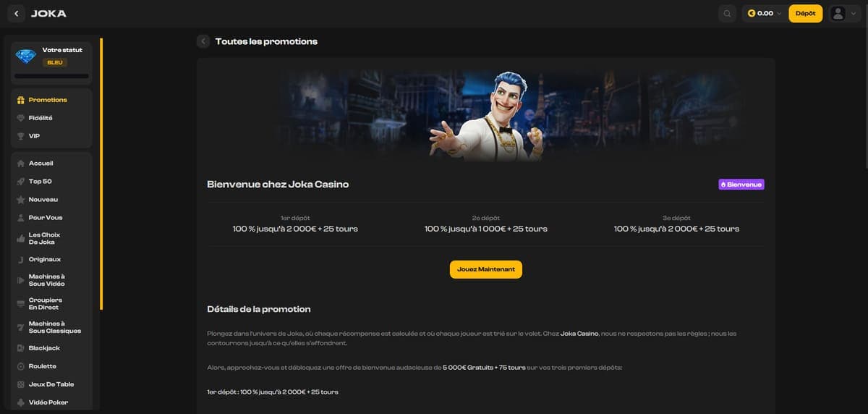
Task: Open Vidéo Poker category
Action: click(48, 402)
